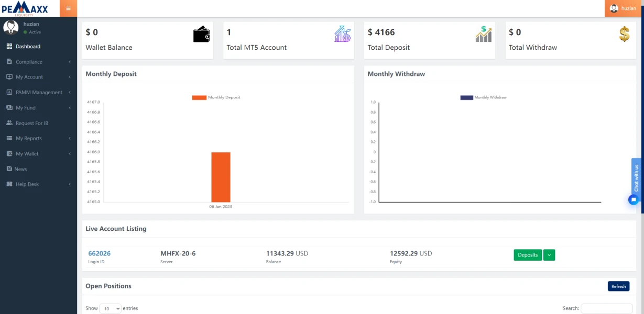This screenshot has height=314, width=644.
Task: Click the Live Account Listing heading
Action: (x=116, y=229)
